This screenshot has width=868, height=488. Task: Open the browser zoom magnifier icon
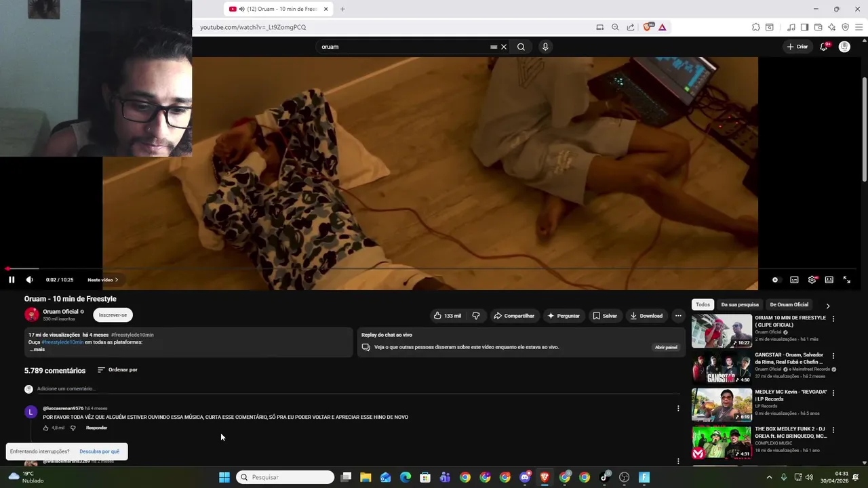coord(615,27)
